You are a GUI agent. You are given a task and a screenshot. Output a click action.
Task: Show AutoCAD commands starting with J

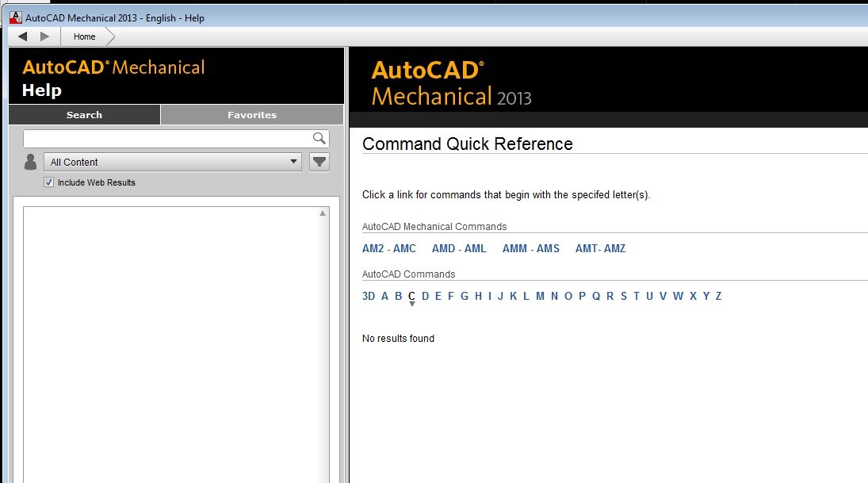pos(500,297)
